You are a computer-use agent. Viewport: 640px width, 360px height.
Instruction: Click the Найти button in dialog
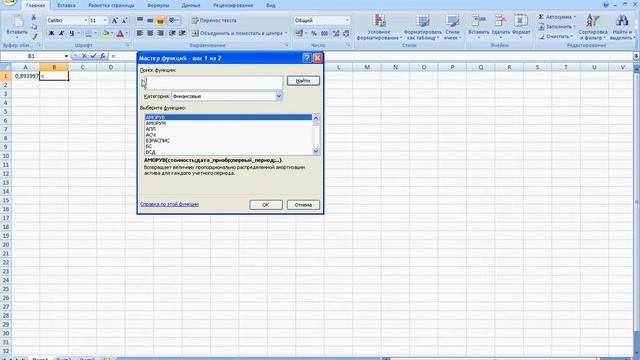pyautogui.click(x=303, y=81)
